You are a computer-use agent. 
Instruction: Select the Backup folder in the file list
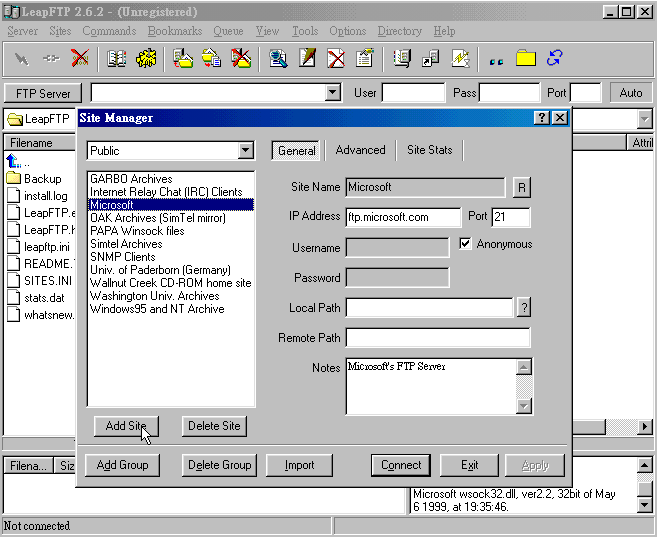point(34,179)
